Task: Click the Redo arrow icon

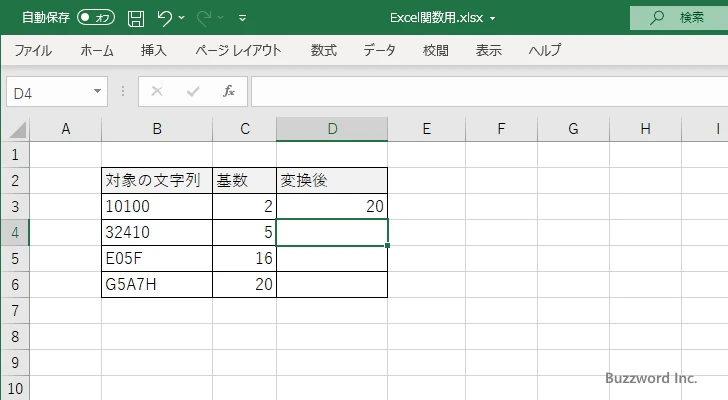Action: 204,18
